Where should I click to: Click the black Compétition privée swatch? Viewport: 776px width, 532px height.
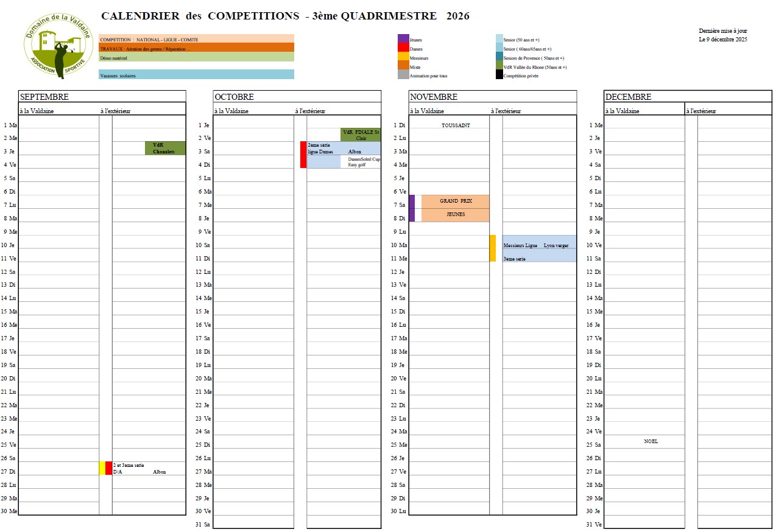(499, 75)
